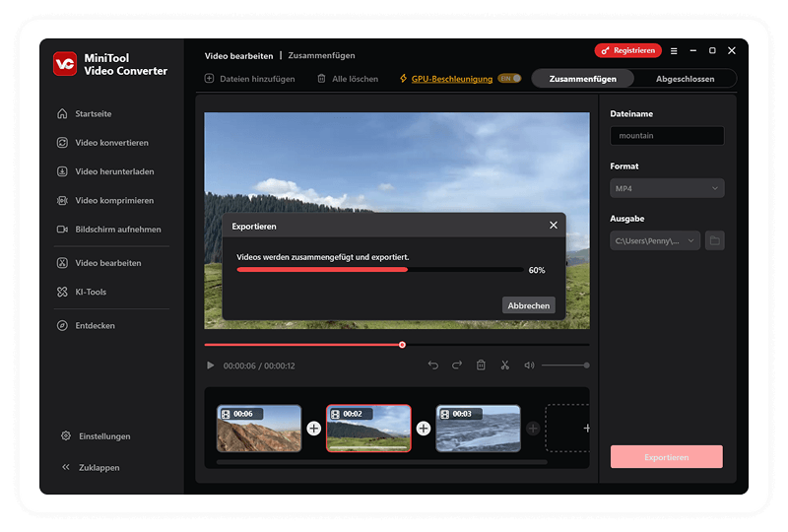The width and height of the screenshot is (788, 532).
Task: Play the video preview
Action: point(211,366)
